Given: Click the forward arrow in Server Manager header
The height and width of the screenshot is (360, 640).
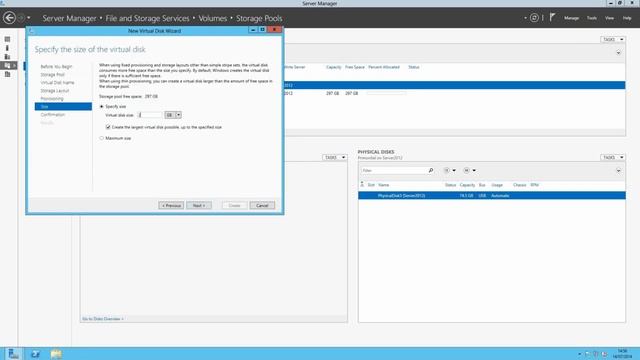Looking at the screenshot, I should click(x=21, y=18).
